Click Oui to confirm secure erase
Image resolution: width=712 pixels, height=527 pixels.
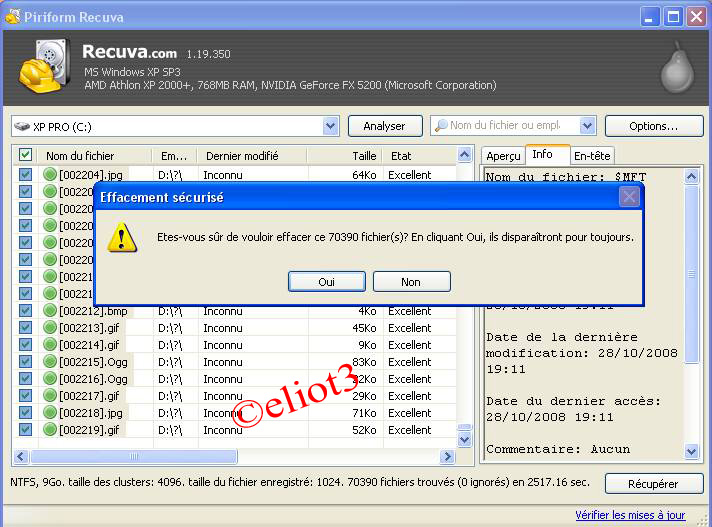(x=326, y=282)
